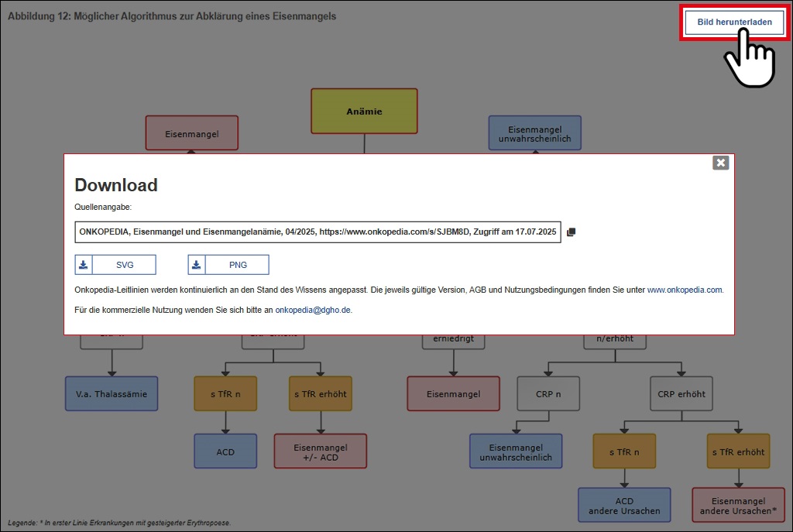This screenshot has width=793, height=532.
Task: Click the yellow Anämie node
Action: click(364, 112)
